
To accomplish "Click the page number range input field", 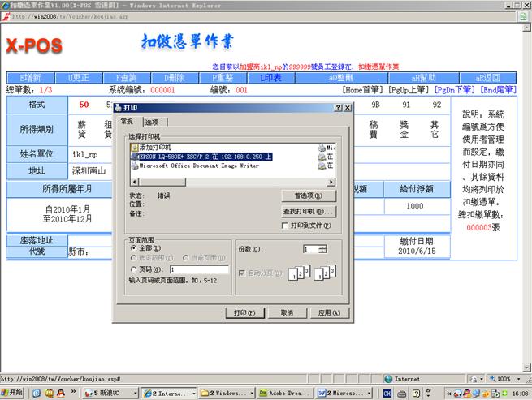I will tap(199, 269).
